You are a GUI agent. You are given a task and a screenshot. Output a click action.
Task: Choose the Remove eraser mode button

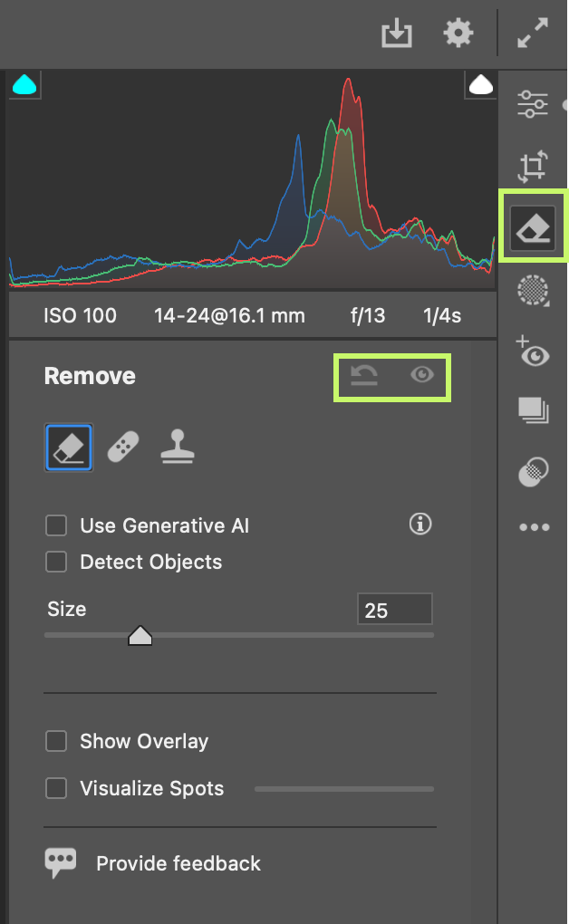coord(68,448)
